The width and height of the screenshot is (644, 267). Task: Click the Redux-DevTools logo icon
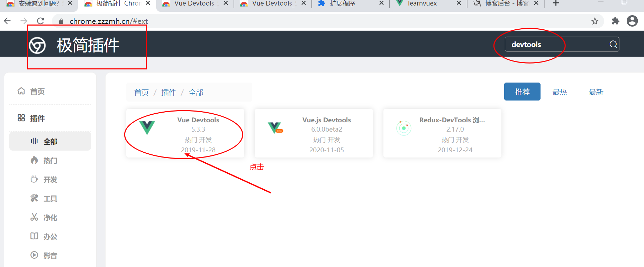(404, 128)
